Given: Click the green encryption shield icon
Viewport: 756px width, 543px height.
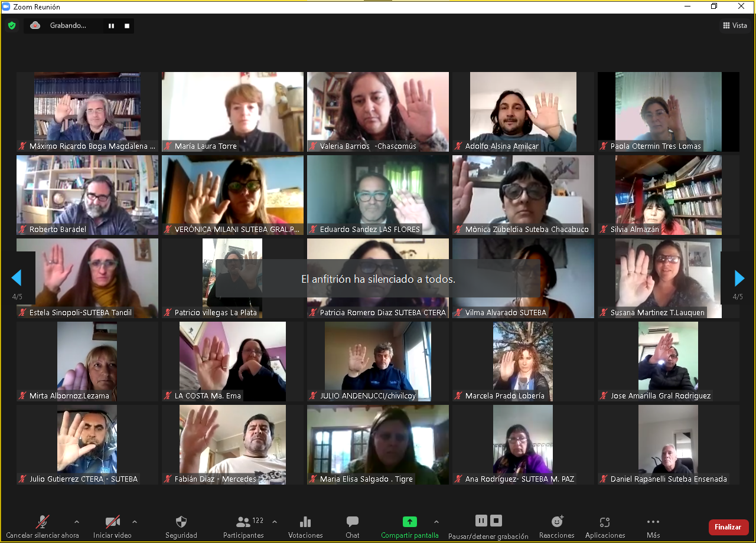Looking at the screenshot, I should 12,25.
